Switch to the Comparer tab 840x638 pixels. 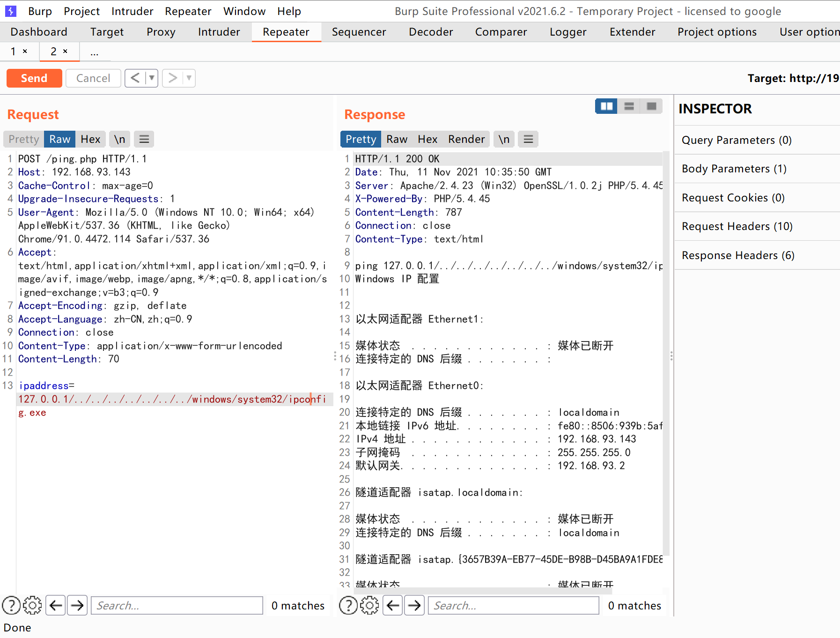pos(501,32)
